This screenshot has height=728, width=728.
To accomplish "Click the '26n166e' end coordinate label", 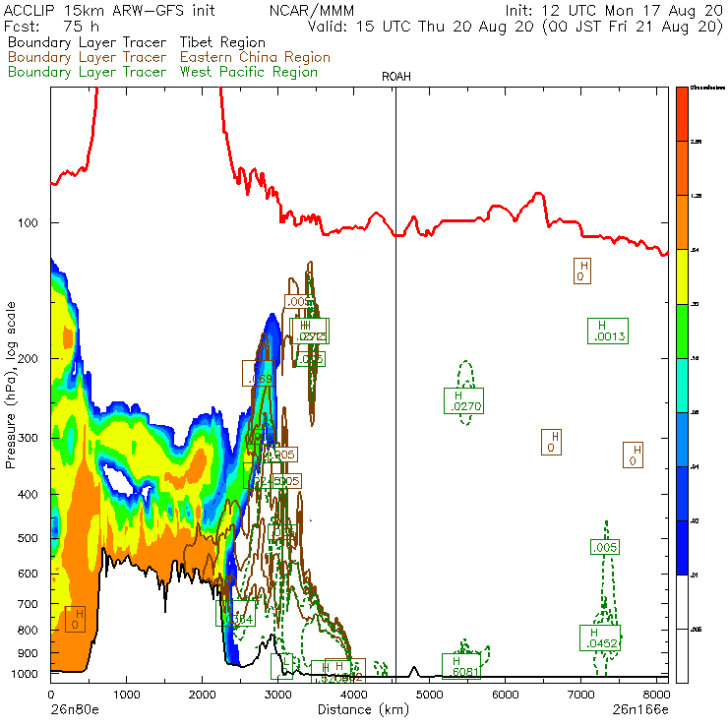I will pyautogui.click(x=640, y=710).
